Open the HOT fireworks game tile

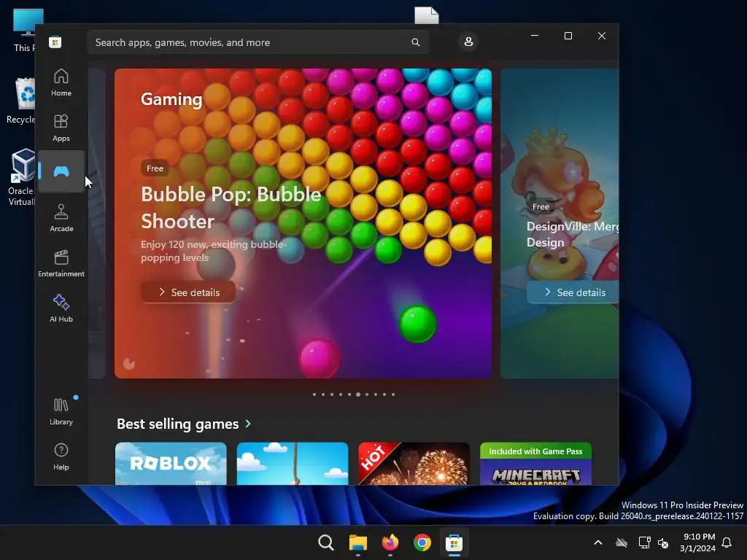414,464
